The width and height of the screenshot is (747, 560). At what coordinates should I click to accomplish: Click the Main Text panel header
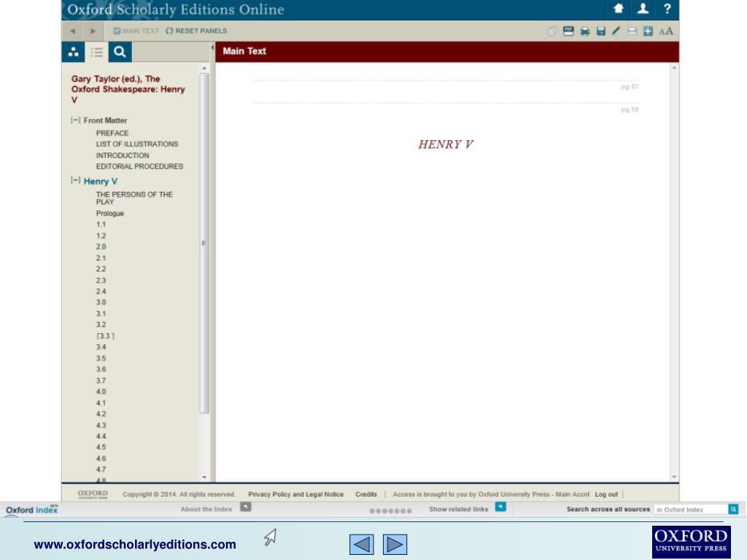point(447,52)
